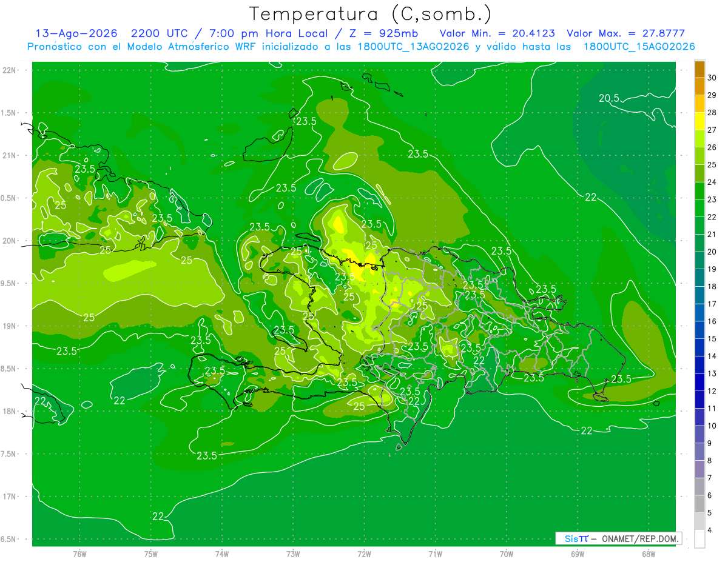Image resolution: width=728 pixels, height=562 pixels.
Task: Pick the white swatch below label 4
Action: click(x=700, y=539)
